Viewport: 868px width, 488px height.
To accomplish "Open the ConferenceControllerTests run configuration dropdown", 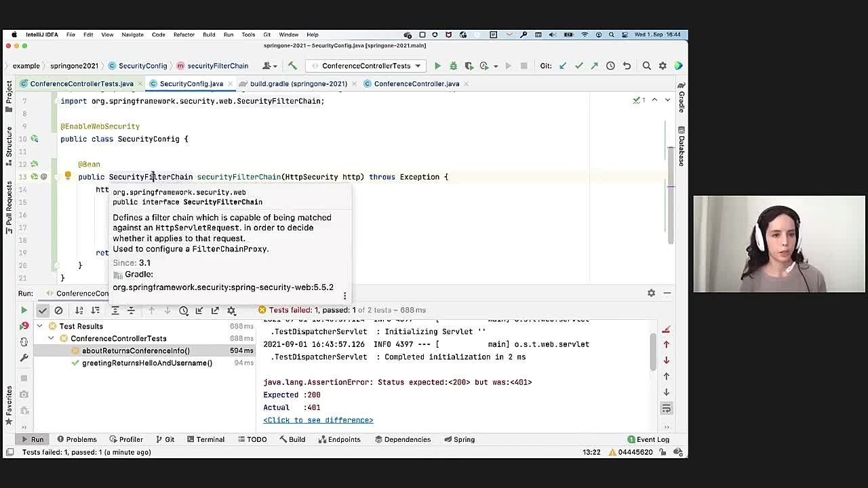I will click(x=366, y=66).
